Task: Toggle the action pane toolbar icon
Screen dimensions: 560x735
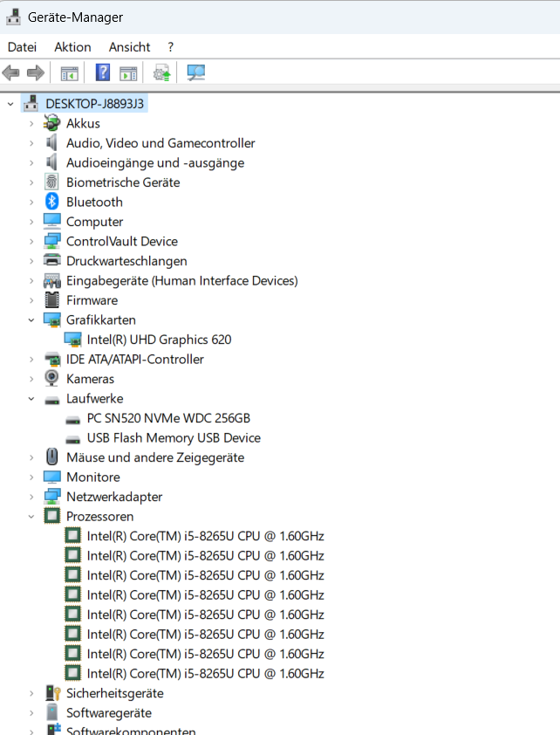Action: (x=128, y=73)
